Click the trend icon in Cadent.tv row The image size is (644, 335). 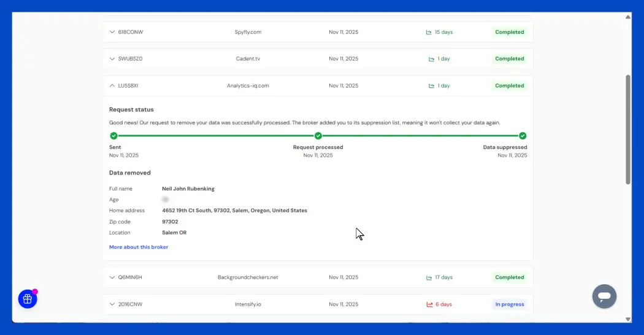432,59
